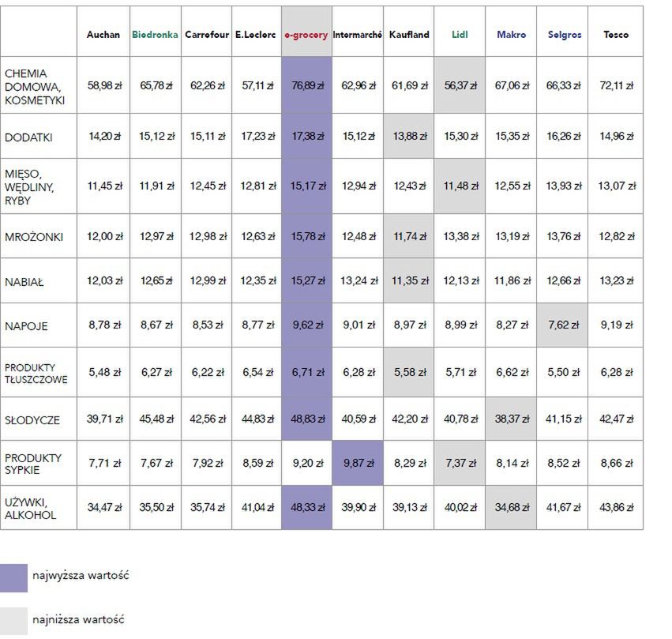Select the Tesco column header
This screenshot has height=639, width=672.
[615, 32]
